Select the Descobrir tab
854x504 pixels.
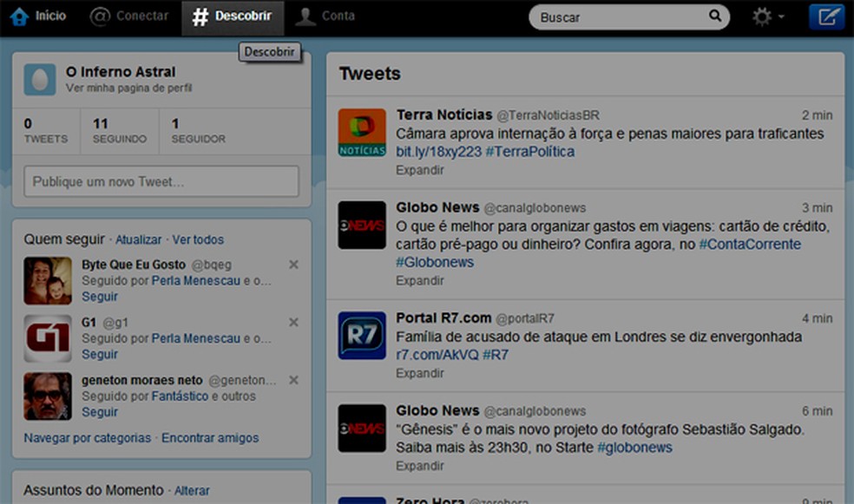point(233,17)
